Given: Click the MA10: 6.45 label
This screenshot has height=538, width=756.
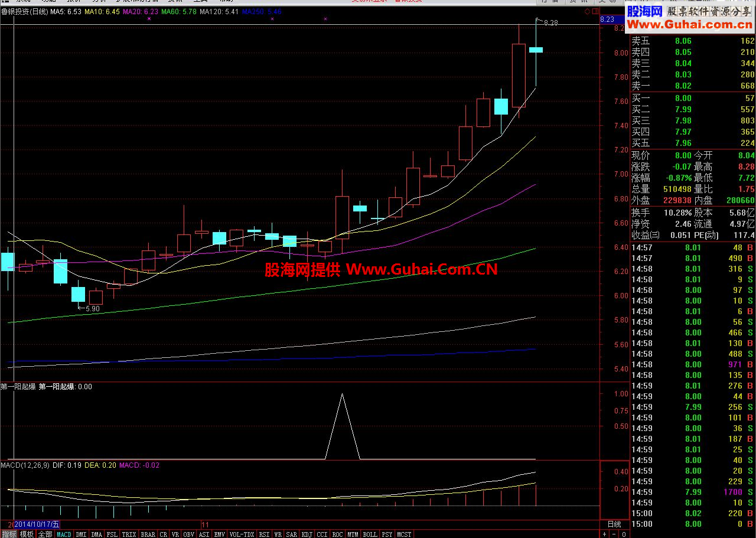Looking at the screenshot, I should click(x=102, y=11).
